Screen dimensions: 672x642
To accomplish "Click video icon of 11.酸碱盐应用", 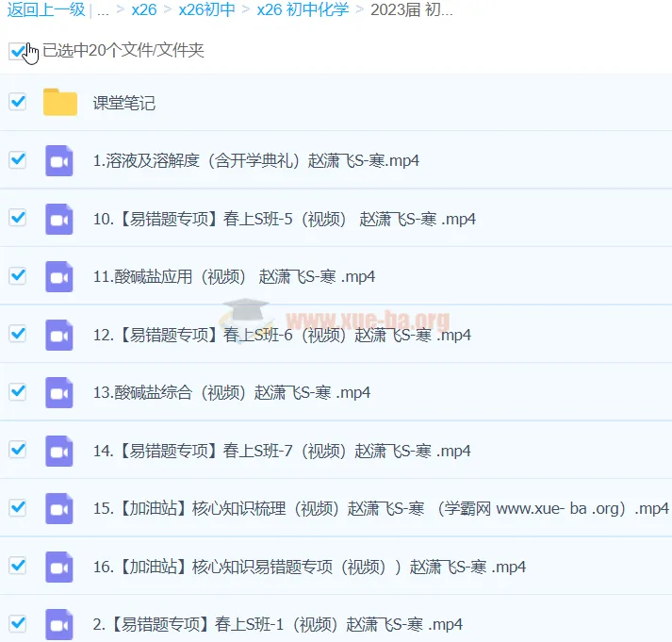I will coord(59,277).
